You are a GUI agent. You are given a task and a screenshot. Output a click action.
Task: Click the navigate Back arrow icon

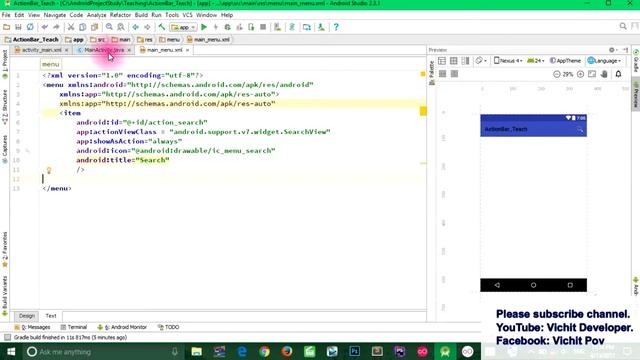pyautogui.click(x=136, y=27)
